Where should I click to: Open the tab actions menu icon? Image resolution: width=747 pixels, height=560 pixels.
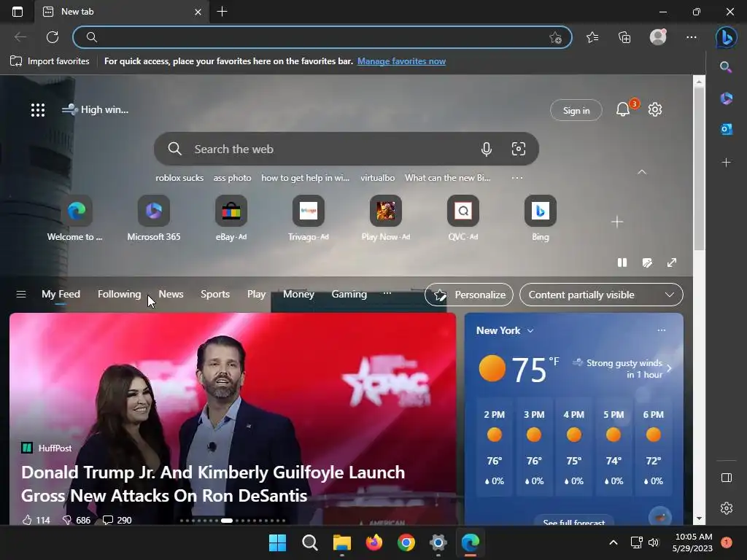pyautogui.click(x=18, y=12)
